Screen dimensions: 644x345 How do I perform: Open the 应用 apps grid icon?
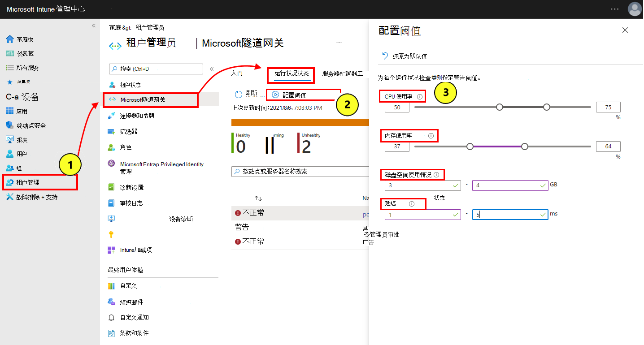point(10,111)
